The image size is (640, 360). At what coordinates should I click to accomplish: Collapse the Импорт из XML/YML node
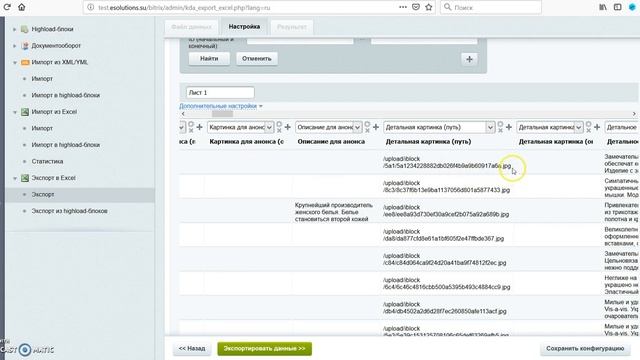15,62
